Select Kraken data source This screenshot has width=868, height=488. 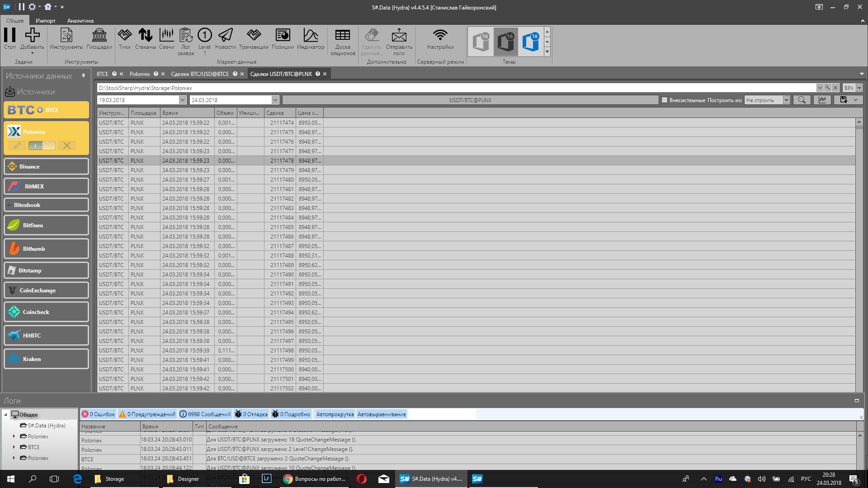46,359
